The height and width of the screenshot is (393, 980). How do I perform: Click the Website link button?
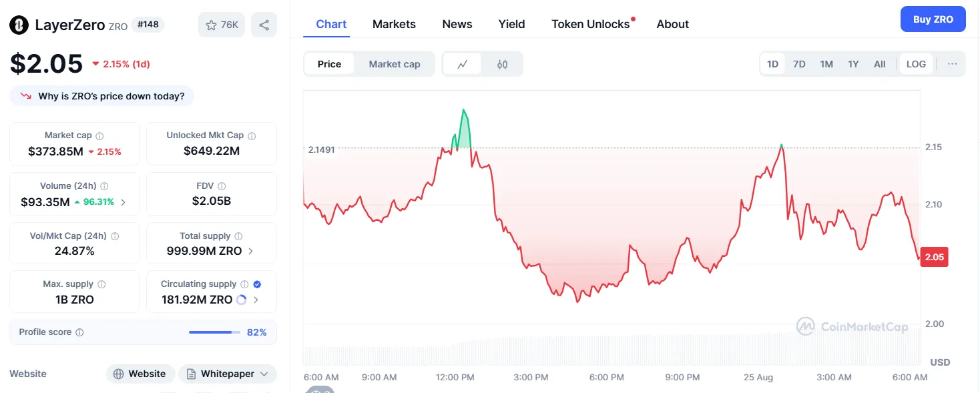click(140, 374)
